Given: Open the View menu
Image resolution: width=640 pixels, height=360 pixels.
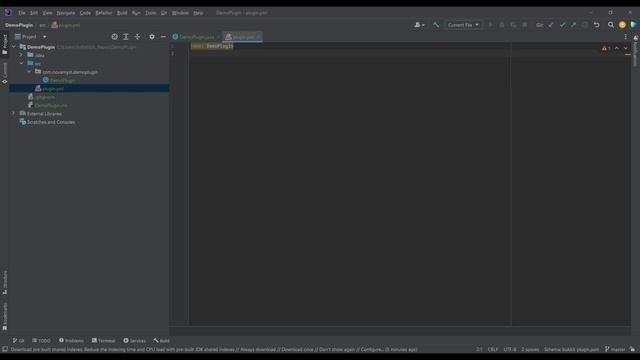Looking at the screenshot, I should point(47,13).
